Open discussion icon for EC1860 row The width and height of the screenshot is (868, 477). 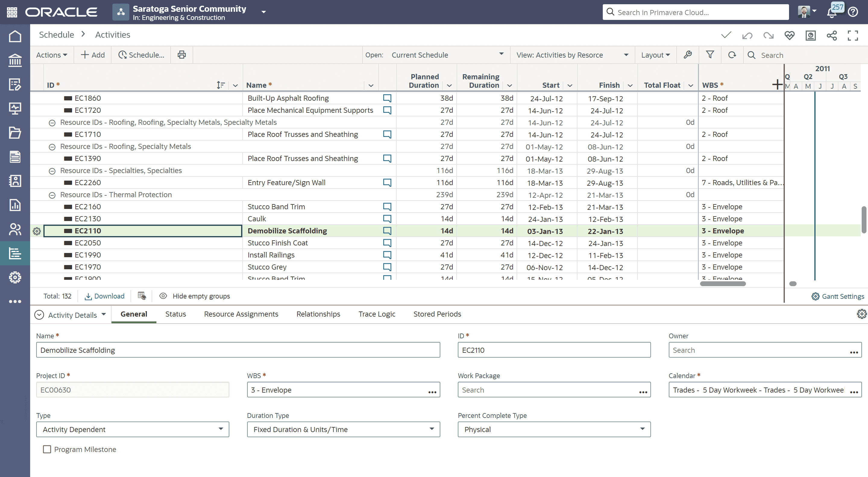point(387,98)
